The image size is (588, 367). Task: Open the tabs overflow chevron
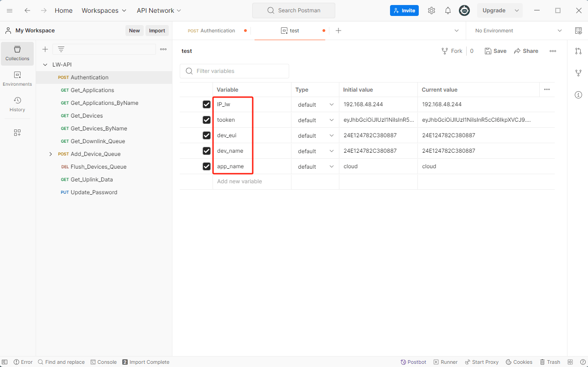click(457, 31)
